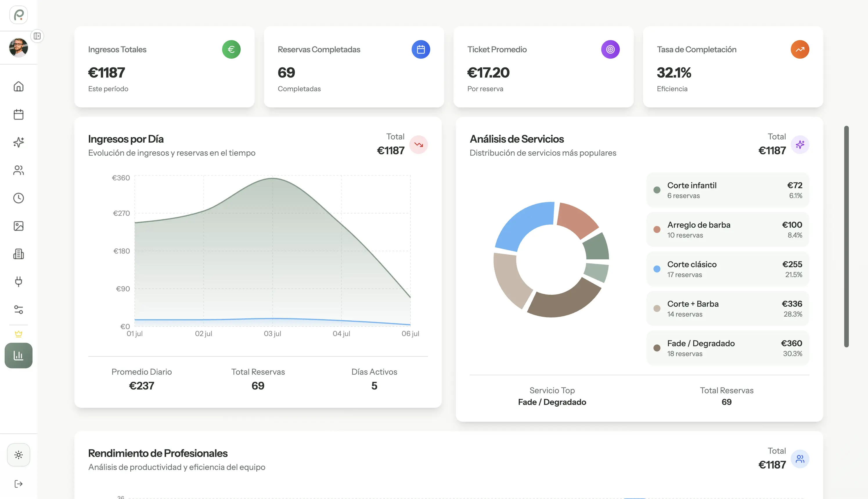Click the peak of the revenue area chart
868x499 pixels.
click(x=273, y=178)
